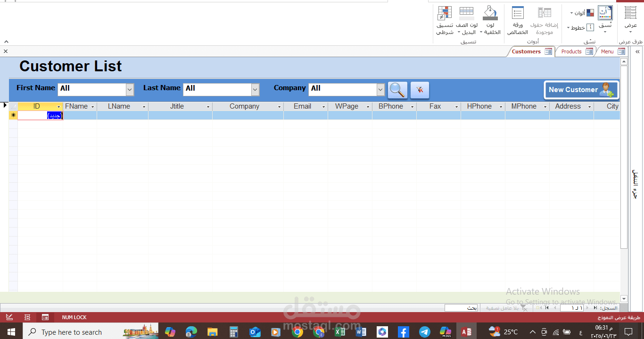Open the FName column filter arrow
This screenshot has width=644, height=339.
tap(92, 107)
